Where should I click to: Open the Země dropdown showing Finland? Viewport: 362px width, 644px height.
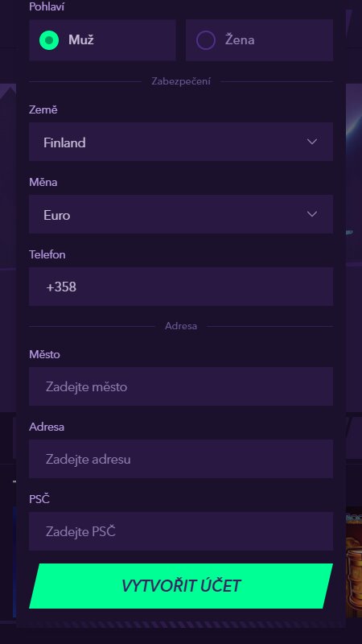pos(180,142)
